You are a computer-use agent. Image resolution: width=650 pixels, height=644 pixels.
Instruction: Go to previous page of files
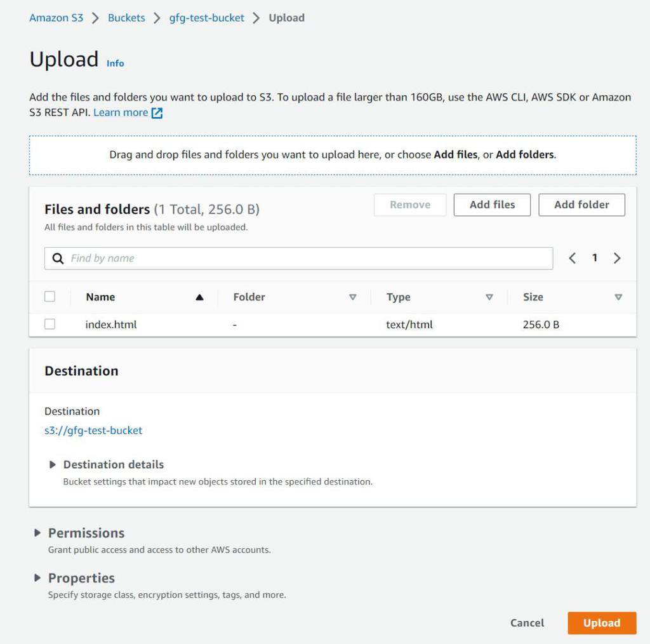pyautogui.click(x=572, y=258)
